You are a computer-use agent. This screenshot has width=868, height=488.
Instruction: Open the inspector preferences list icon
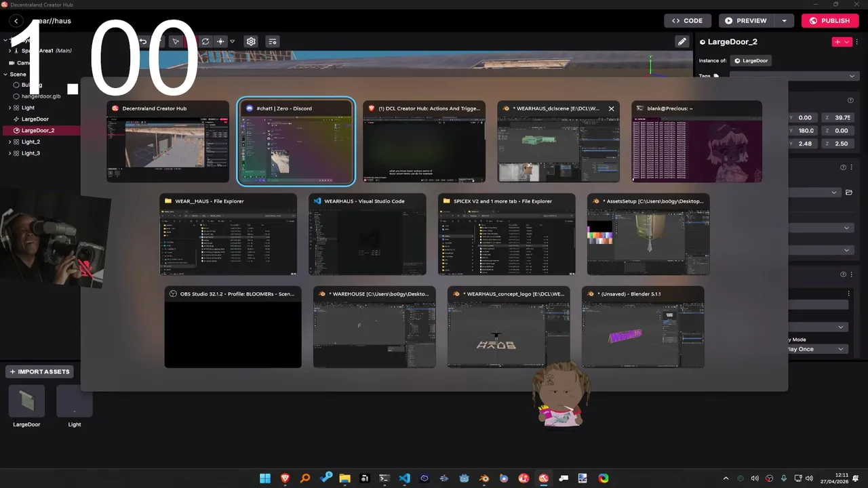[273, 41]
